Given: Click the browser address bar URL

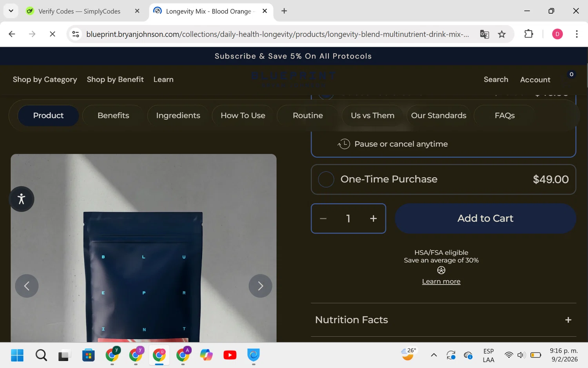Looking at the screenshot, I should pos(278,34).
